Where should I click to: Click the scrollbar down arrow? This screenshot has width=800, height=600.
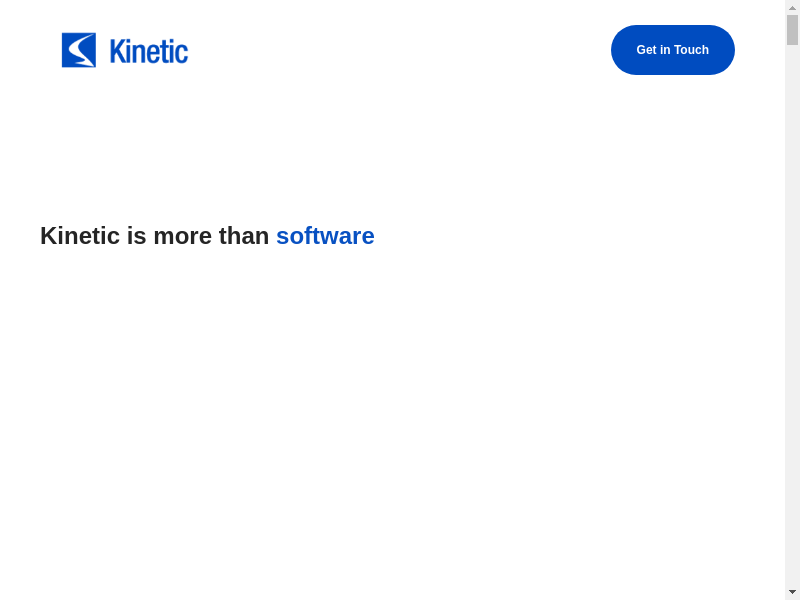coord(792,592)
